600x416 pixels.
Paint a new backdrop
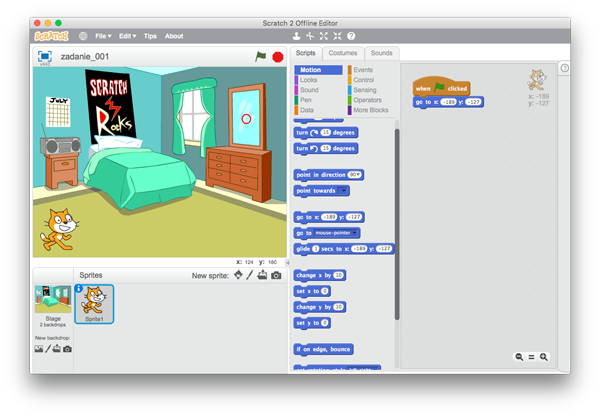pyautogui.click(x=48, y=349)
